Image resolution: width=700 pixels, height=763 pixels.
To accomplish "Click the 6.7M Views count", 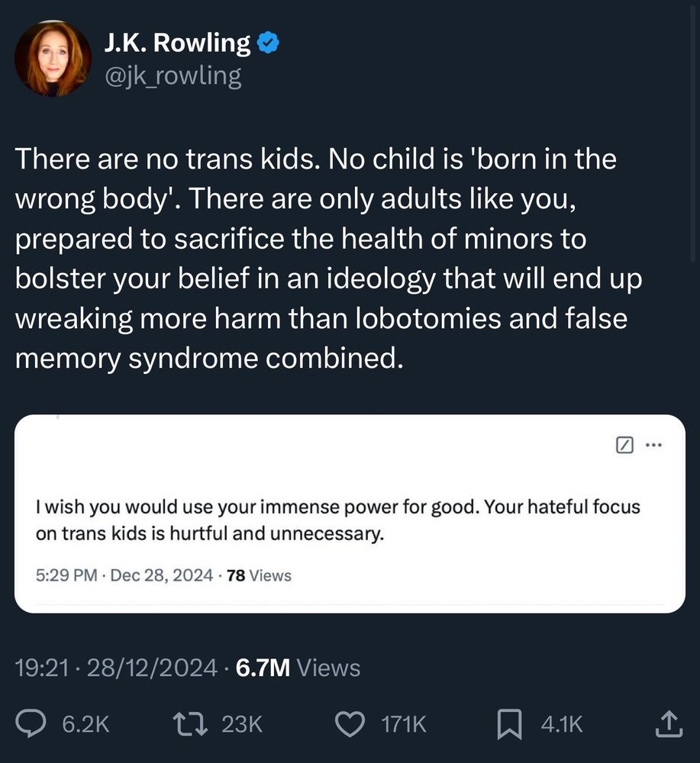I will click(x=298, y=668).
